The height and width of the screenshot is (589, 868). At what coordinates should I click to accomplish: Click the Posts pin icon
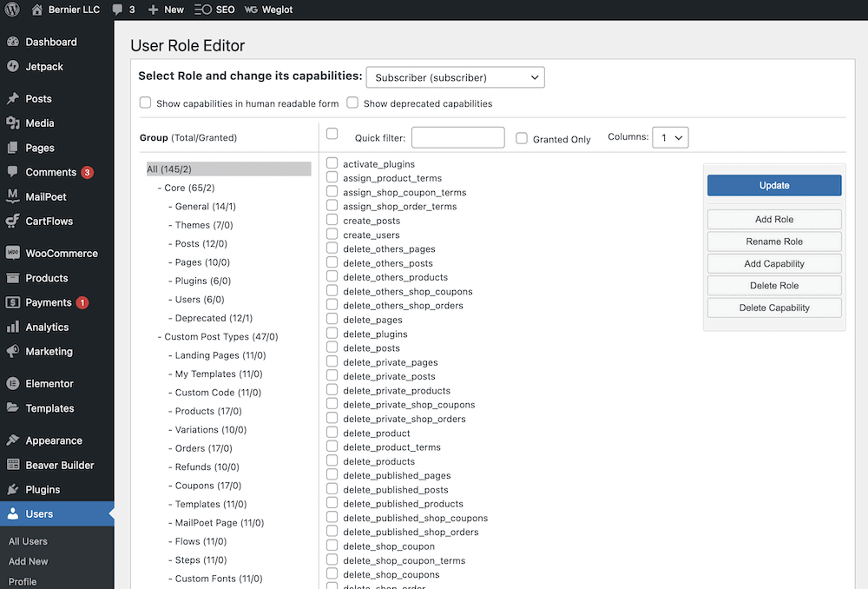[13, 99]
